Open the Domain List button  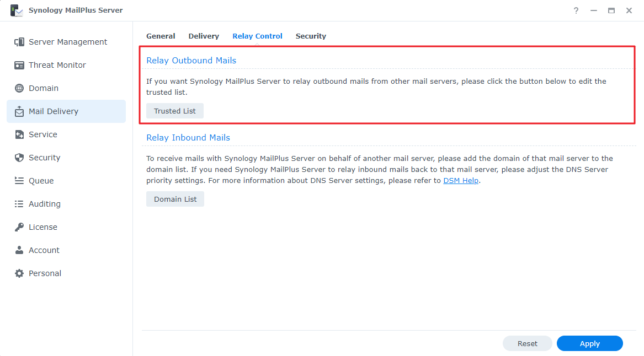point(175,199)
